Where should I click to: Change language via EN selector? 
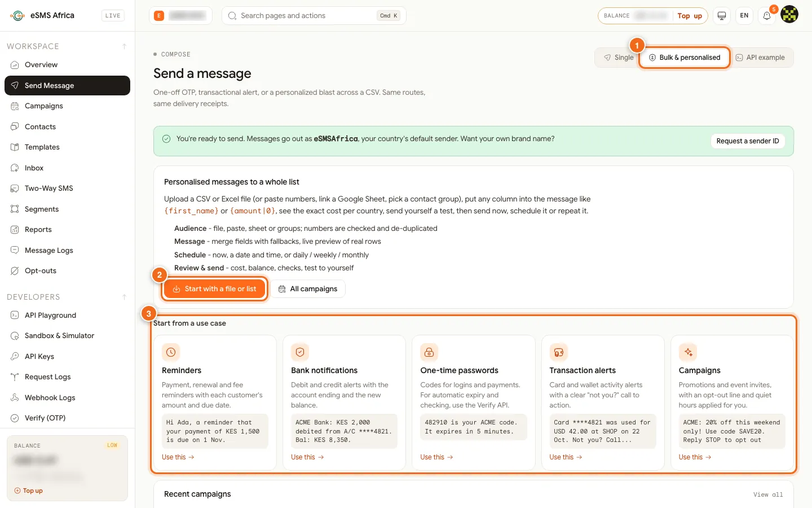[x=744, y=16]
